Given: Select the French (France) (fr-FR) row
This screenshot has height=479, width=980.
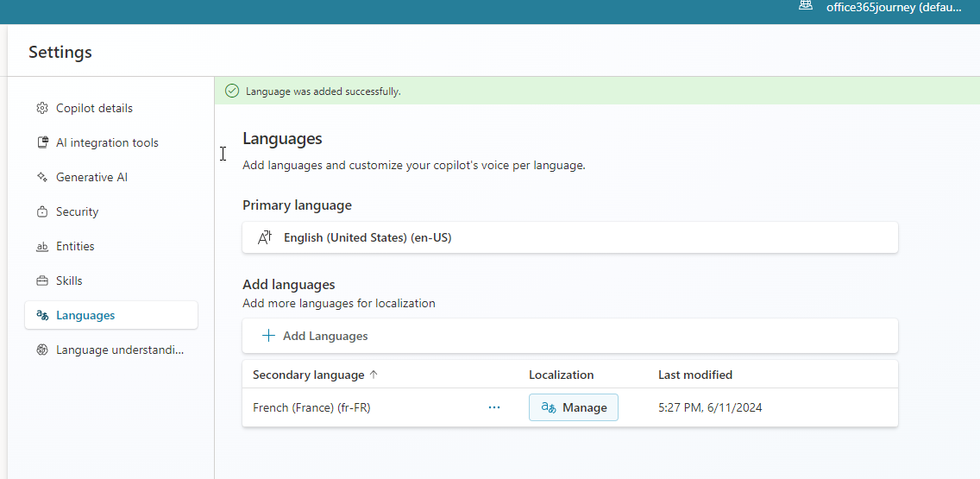Looking at the screenshot, I should [x=311, y=407].
